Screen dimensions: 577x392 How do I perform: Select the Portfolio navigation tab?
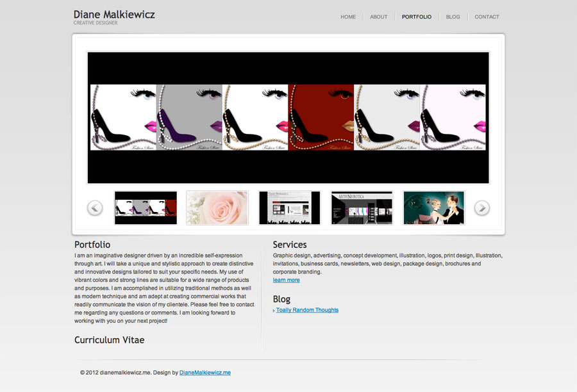417,17
